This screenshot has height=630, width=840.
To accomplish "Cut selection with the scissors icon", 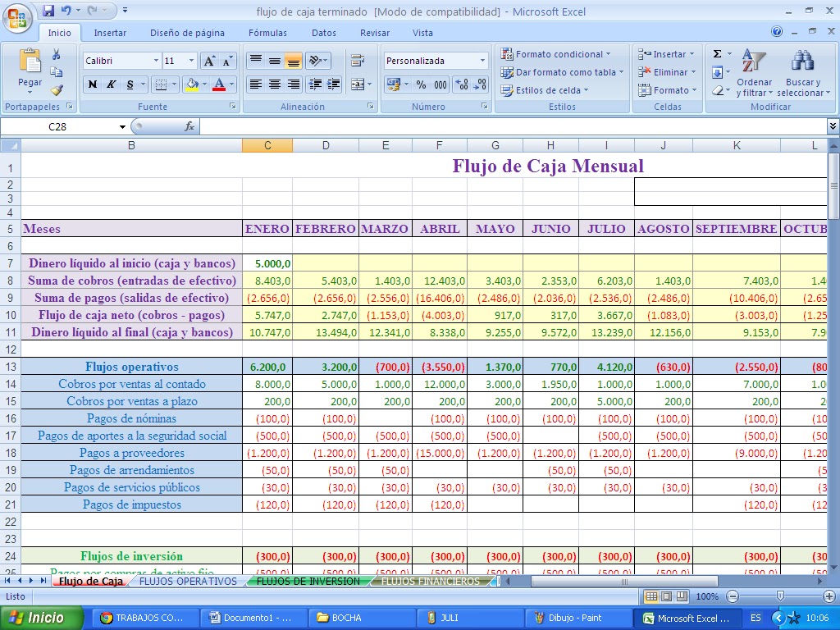I will [57, 54].
